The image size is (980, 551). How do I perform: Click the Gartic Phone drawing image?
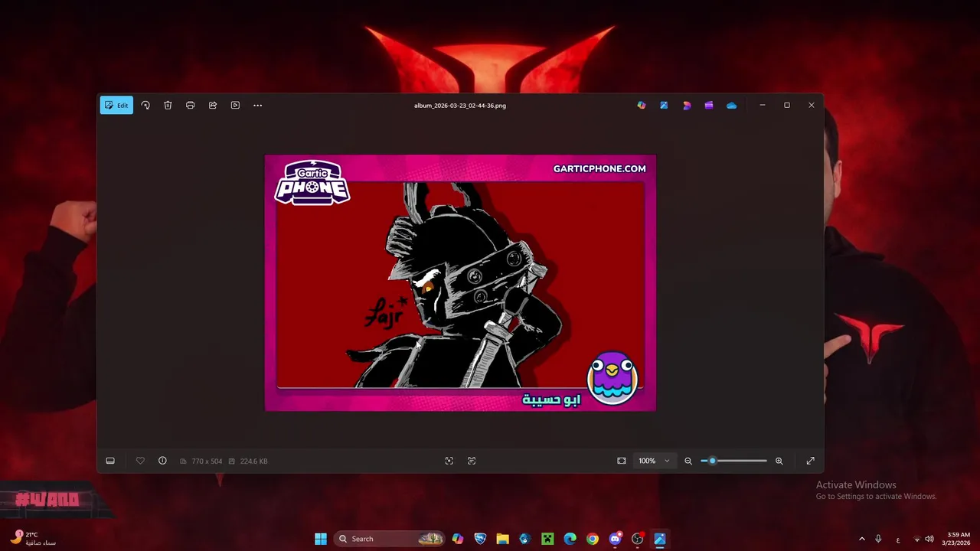(460, 283)
